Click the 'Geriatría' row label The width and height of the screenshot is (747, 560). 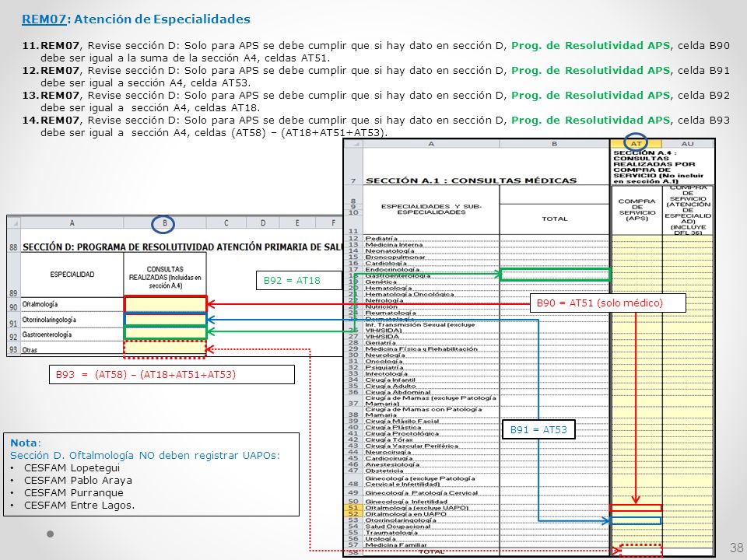pos(381,342)
